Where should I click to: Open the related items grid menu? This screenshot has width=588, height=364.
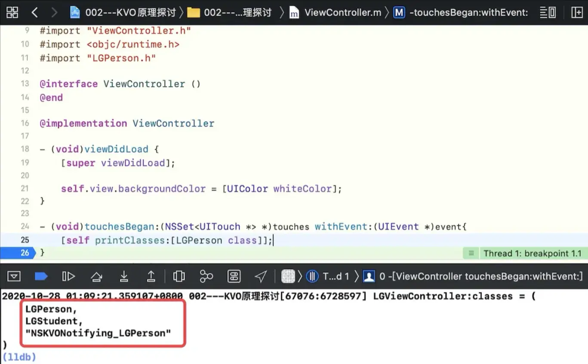(12, 12)
